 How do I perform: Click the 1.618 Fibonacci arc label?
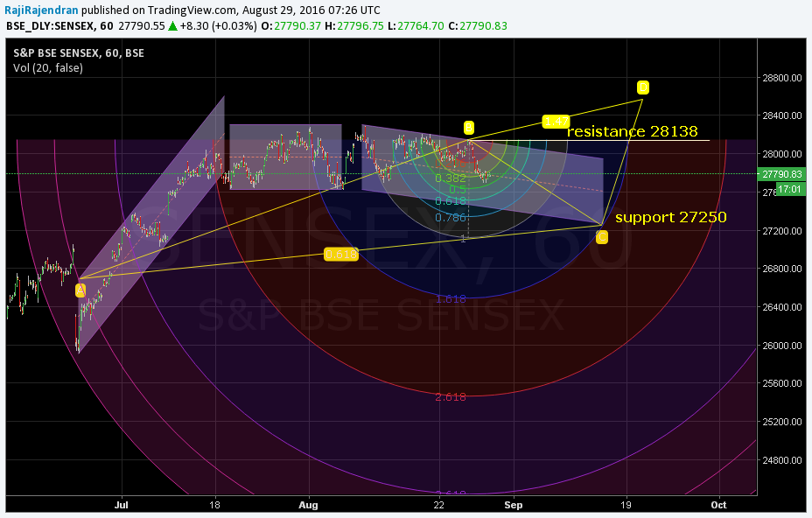click(451, 299)
